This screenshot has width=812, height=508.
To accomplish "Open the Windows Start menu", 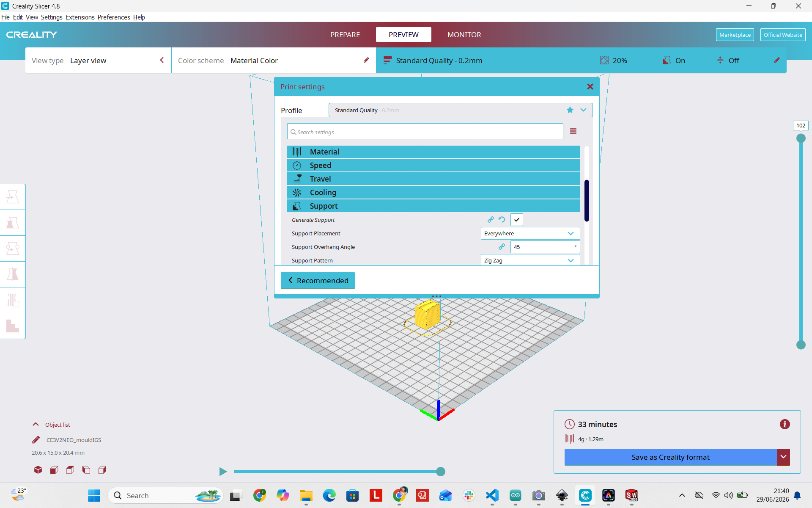I will tap(94, 495).
